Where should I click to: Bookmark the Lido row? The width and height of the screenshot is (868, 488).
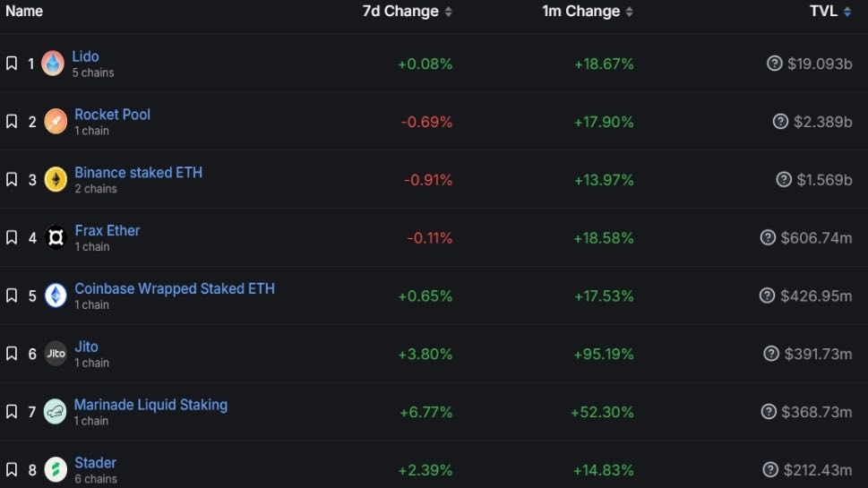click(12, 63)
